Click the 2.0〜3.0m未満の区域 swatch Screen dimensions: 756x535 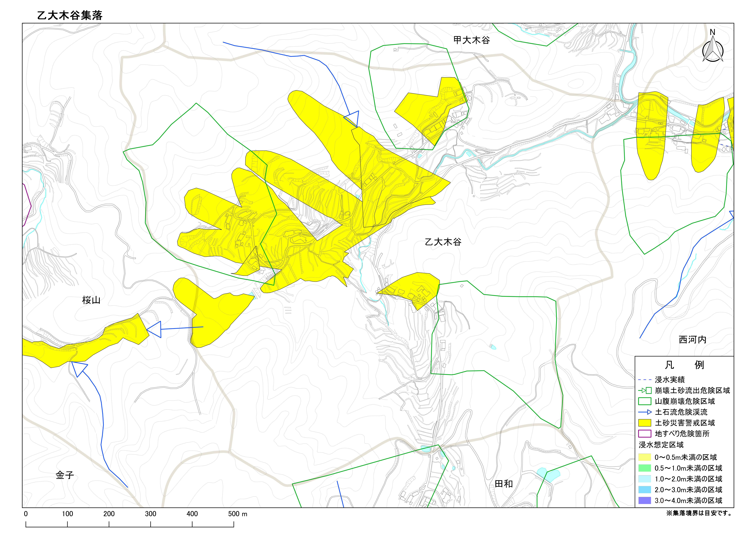coord(645,490)
